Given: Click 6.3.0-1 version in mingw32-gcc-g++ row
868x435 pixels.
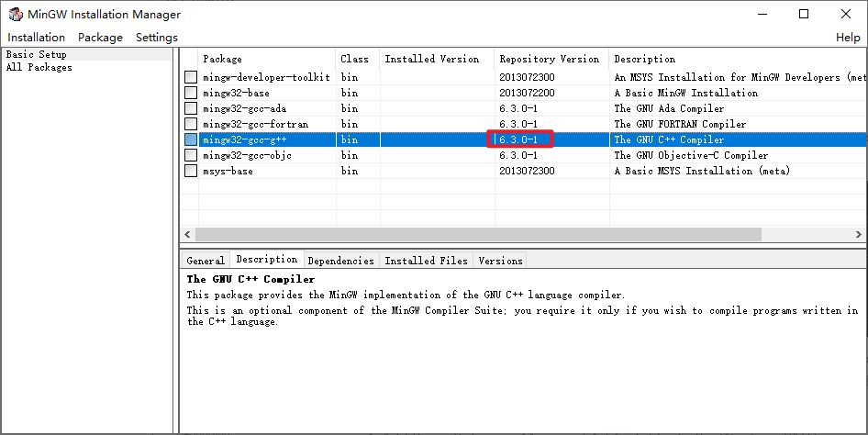Looking at the screenshot, I should pyautogui.click(x=518, y=139).
